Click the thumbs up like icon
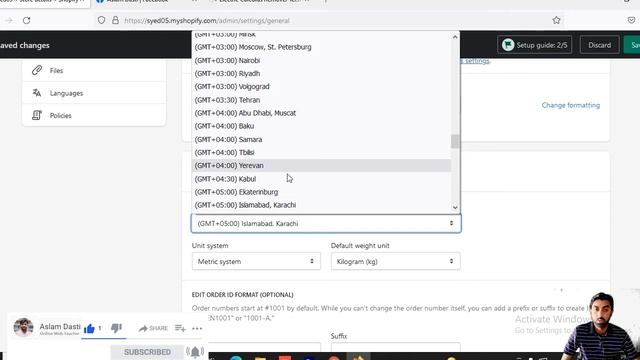 [x=89, y=329]
